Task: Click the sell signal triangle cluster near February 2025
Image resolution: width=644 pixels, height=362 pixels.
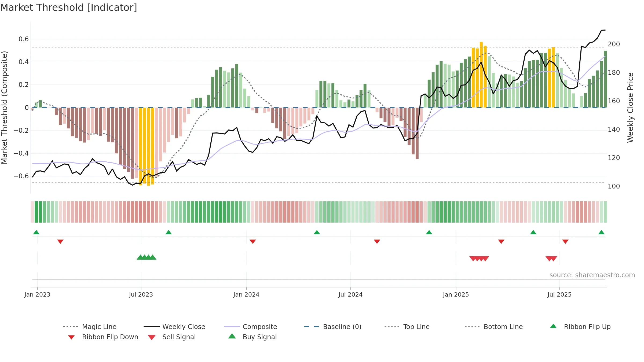Action: (x=479, y=258)
